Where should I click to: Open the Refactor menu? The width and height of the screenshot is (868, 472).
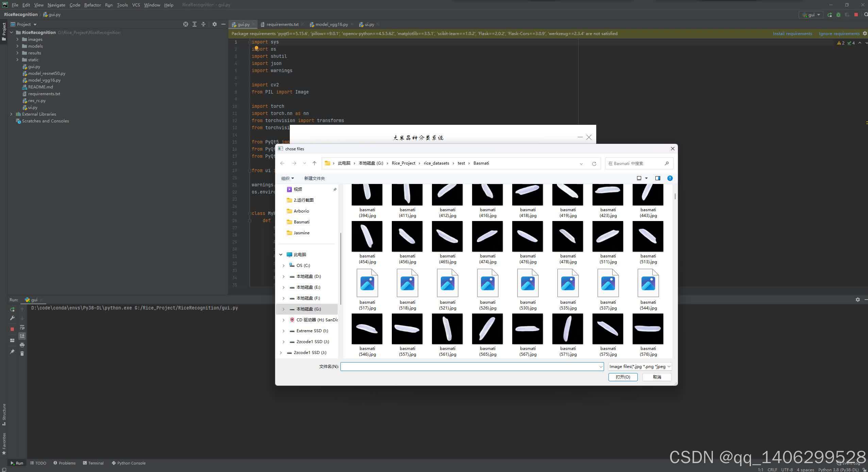click(93, 5)
